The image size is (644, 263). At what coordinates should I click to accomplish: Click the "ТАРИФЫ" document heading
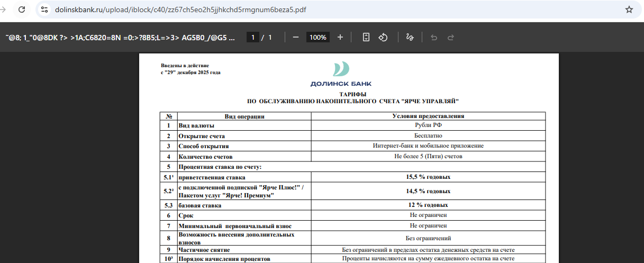pyautogui.click(x=352, y=94)
